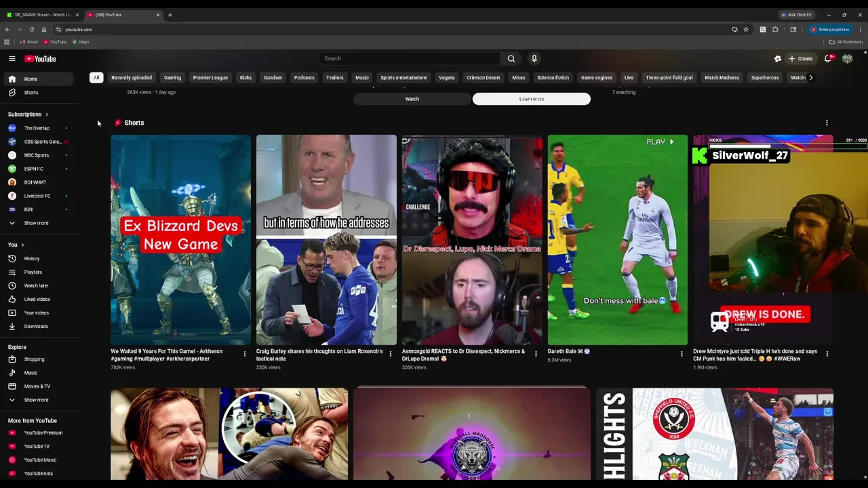The image size is (868, 488).
Task: Expand the Subscriptions section header
Action: click(28, 115)
